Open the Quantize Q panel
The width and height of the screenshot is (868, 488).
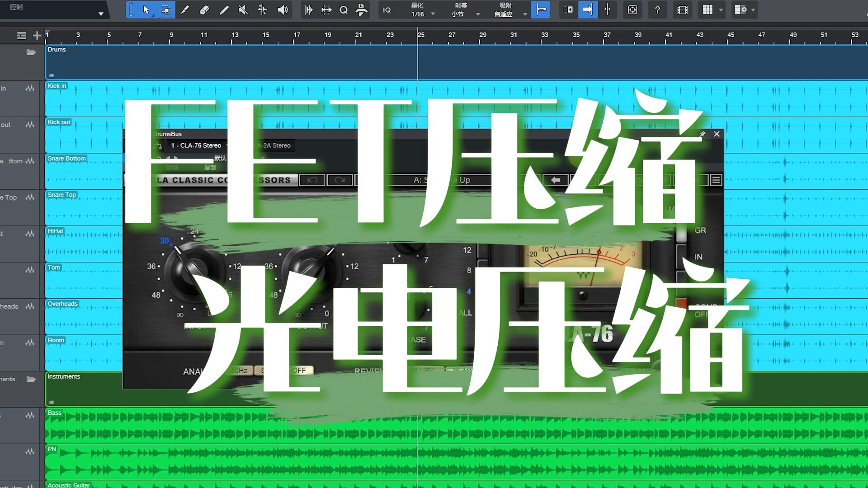tap(344, 10)
